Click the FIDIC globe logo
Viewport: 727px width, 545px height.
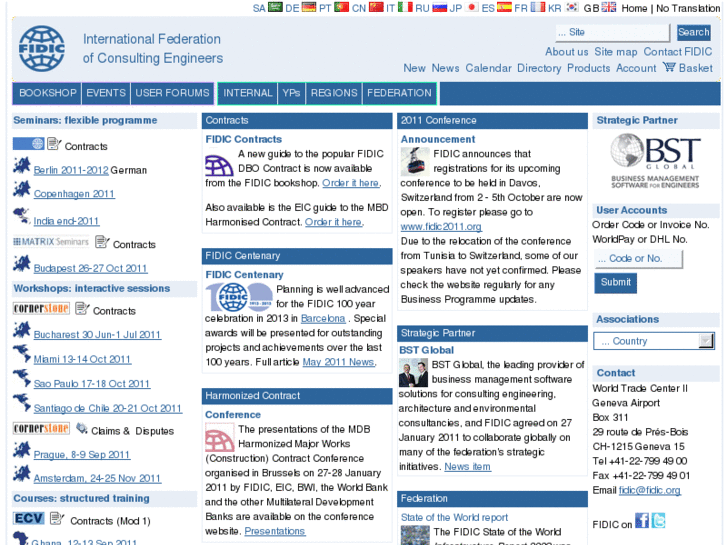pos(42,49)
